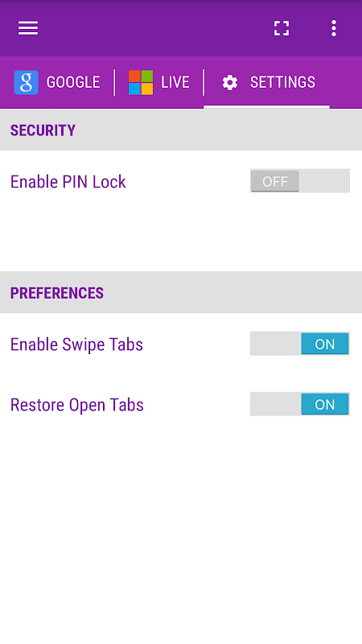This screenshot has height=644, width=362.
Task: Click the Enable PIN Lock label
Action: click(68, 182)
